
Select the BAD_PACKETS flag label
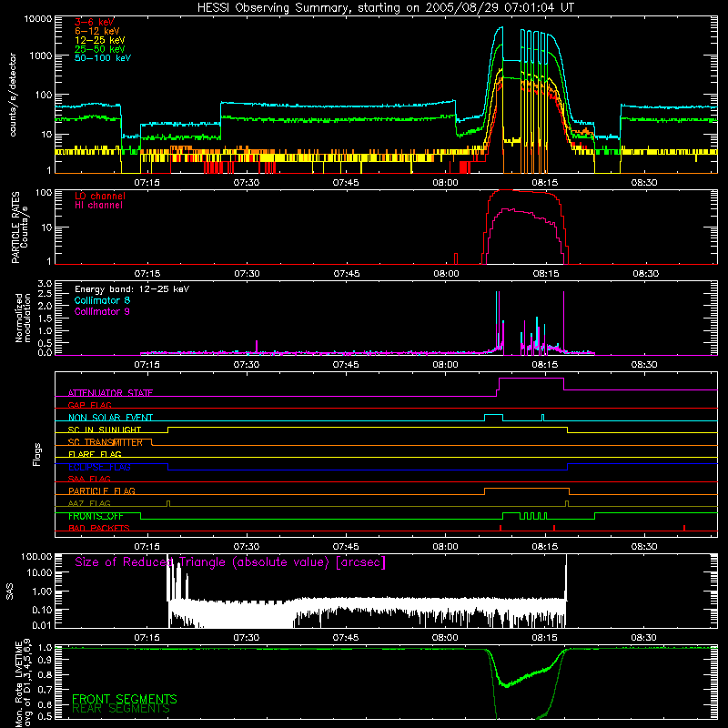pyautogui.click(x=99, y=528)
